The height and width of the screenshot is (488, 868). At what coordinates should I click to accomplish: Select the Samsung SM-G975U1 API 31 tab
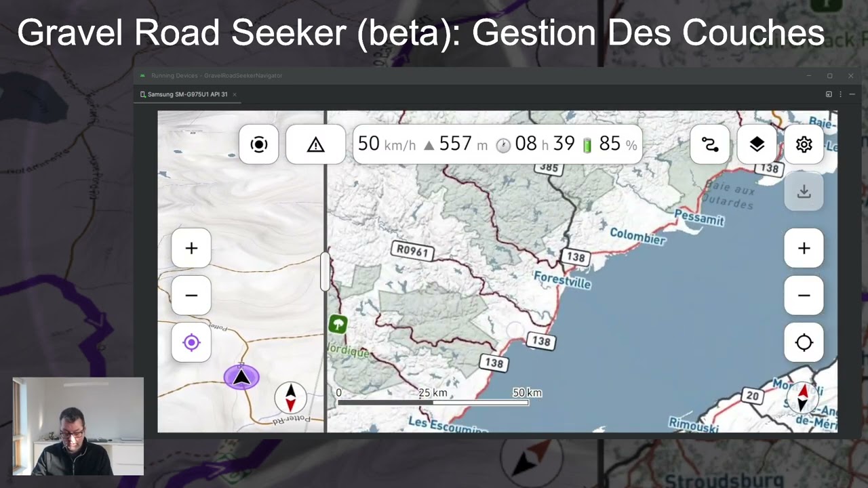(188, 94)
